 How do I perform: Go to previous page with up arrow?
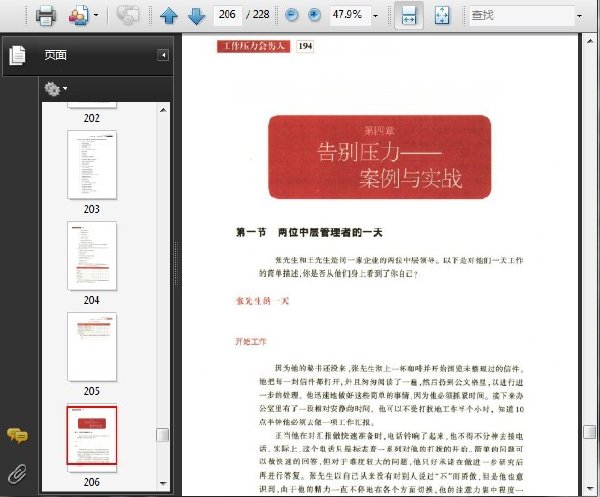pyautogui.click(x=169, y=16)
